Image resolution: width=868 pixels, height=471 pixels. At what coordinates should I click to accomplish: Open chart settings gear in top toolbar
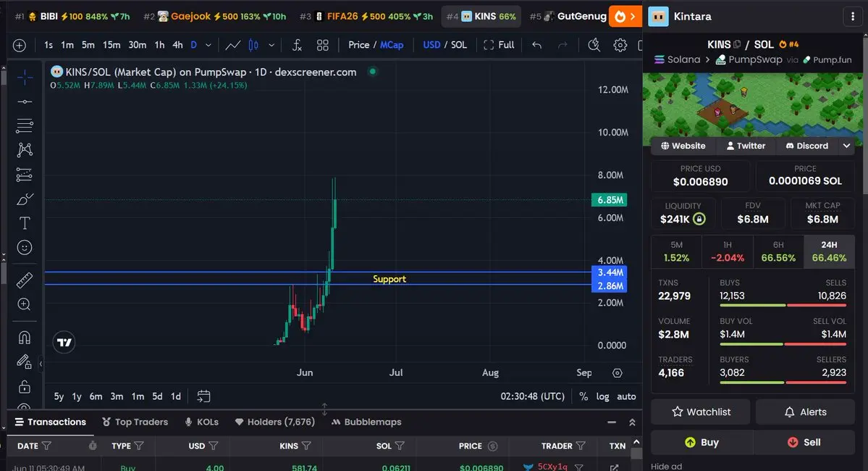pyautogui.click(x=620, y=45)
